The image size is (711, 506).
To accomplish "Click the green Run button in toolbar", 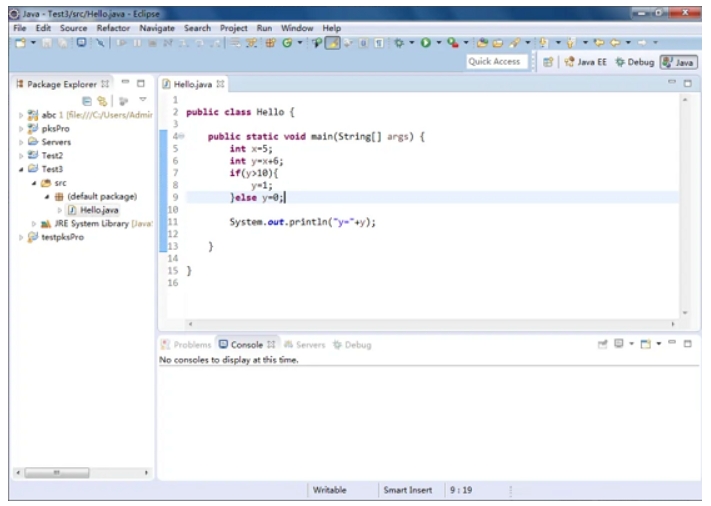I will coord(425,43).
